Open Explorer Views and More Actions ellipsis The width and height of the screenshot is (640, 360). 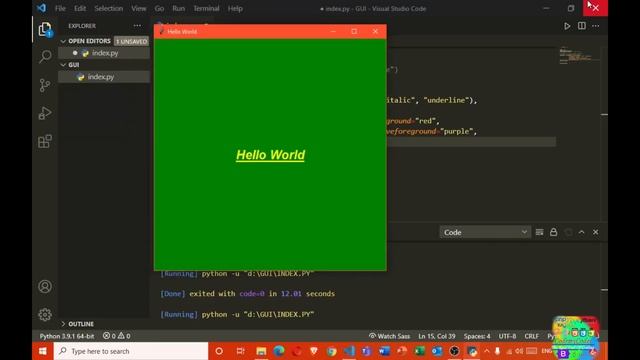(137, 26)
